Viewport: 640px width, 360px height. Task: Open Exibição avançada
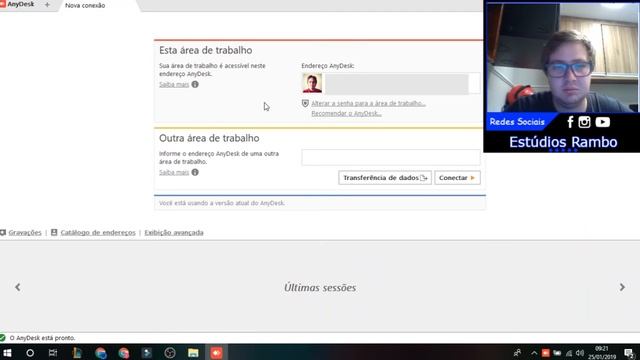(174, 232)
